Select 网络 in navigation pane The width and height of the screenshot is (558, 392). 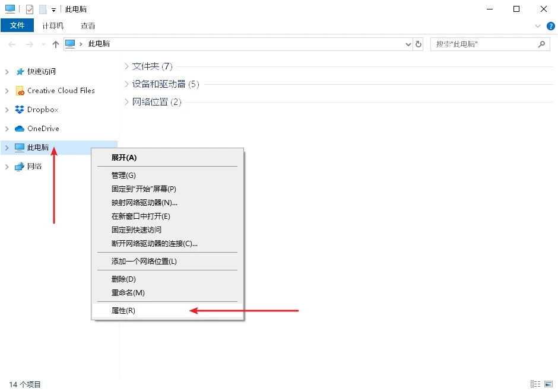click(x=34, y=166)
